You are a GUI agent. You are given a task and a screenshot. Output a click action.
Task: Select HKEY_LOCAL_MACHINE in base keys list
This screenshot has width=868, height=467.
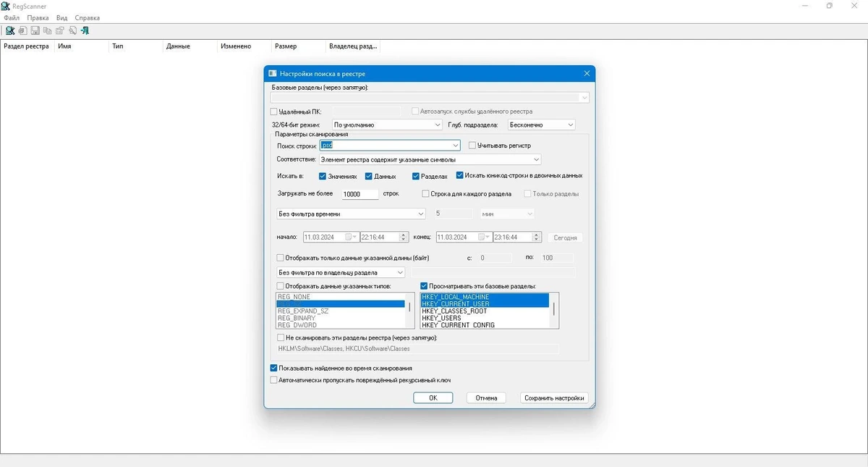(x=485, y=297)
